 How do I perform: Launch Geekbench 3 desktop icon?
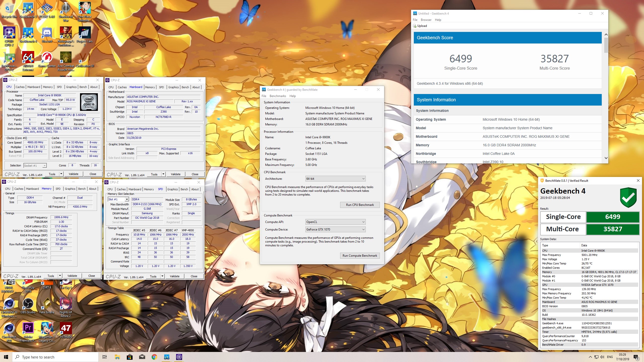(x=28, y=10)
